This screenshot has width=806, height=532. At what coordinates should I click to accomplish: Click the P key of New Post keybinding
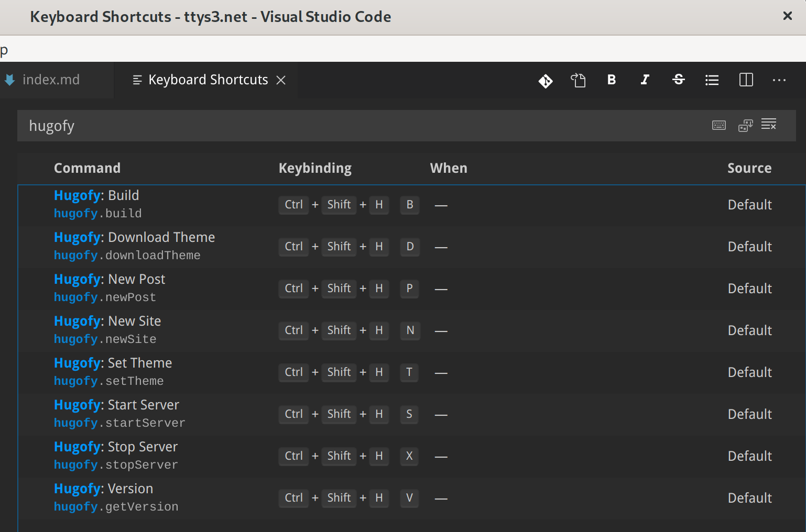click(x=409, y=289)
